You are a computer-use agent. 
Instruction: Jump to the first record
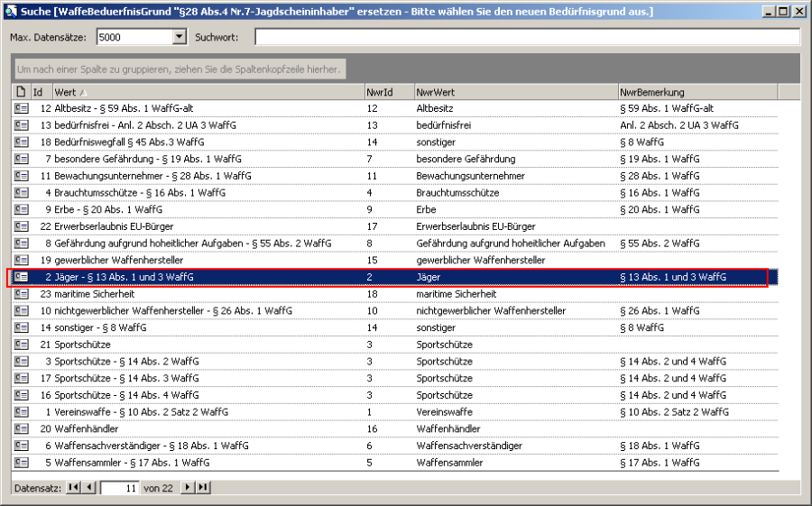tap(74, 488)
